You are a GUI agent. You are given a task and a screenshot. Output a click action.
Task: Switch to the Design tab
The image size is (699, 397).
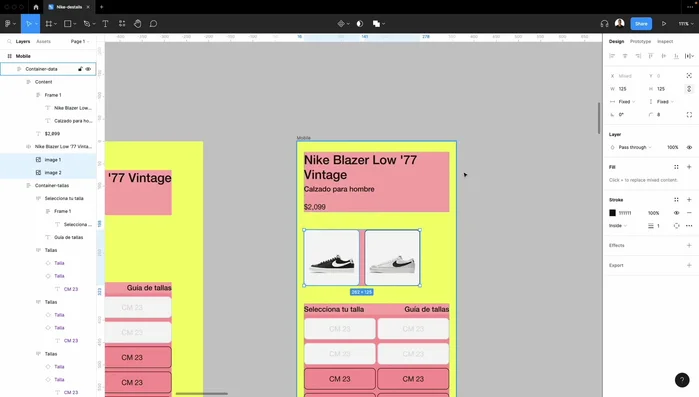pos(617,41)
